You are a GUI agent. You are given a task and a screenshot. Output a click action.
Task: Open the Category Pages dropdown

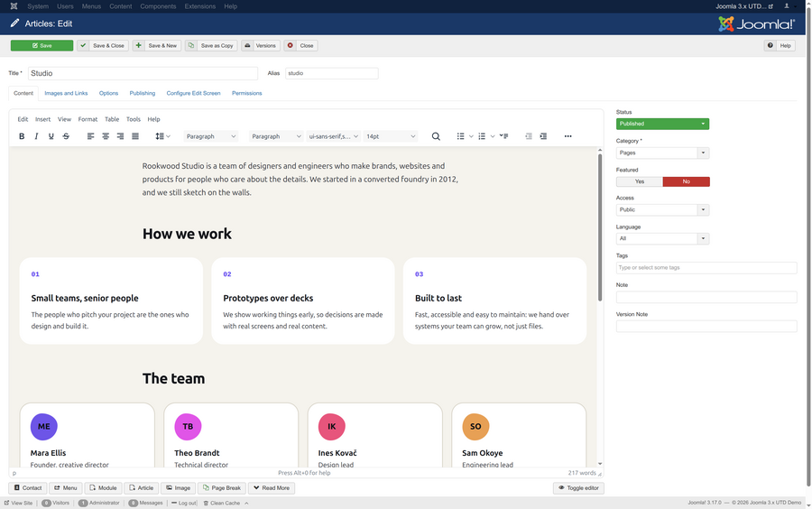[662, 153]
